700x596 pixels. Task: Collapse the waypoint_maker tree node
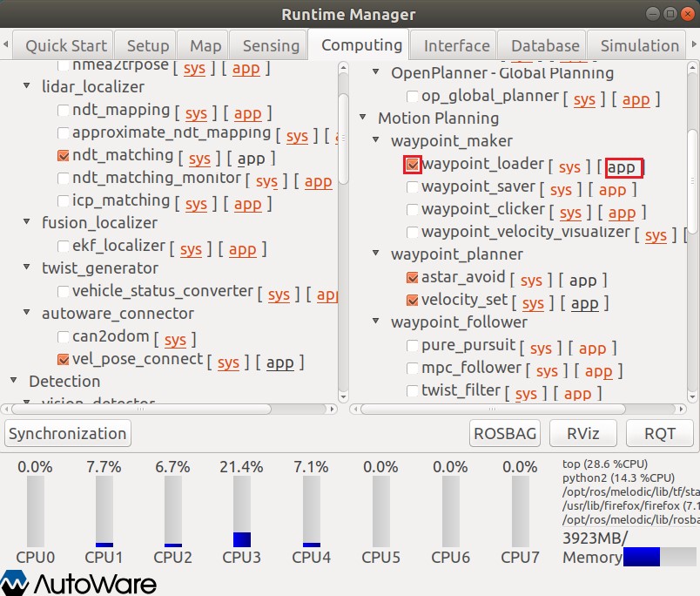376,139
